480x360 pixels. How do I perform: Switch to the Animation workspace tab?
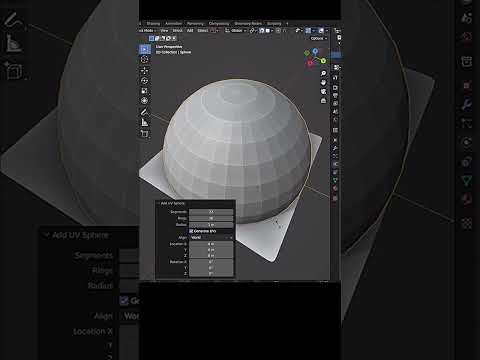point(174,23)
